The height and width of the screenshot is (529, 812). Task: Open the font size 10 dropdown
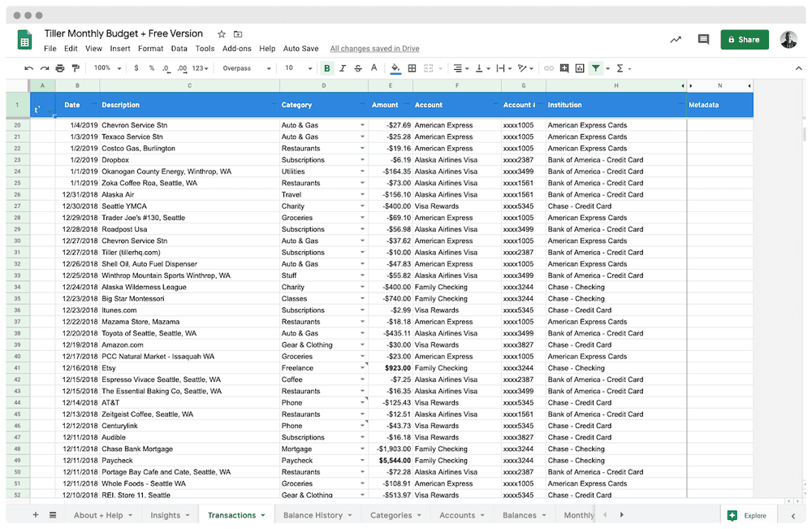pyautogui.click(x=298, y=68)
